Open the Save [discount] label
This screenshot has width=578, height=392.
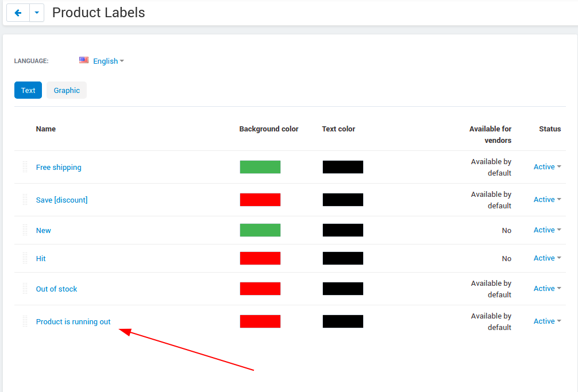[x=61, y=200]
